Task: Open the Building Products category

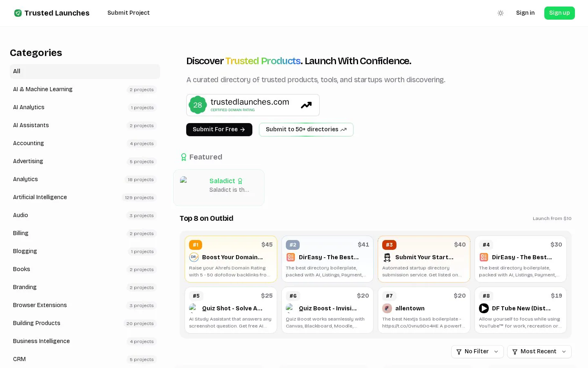Action: [x=85, y=323]
